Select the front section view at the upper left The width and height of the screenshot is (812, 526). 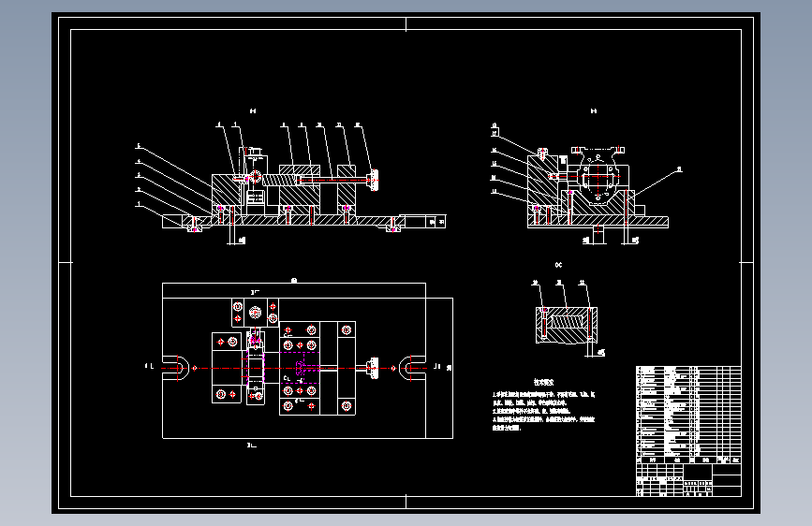[x=290, y=179]
